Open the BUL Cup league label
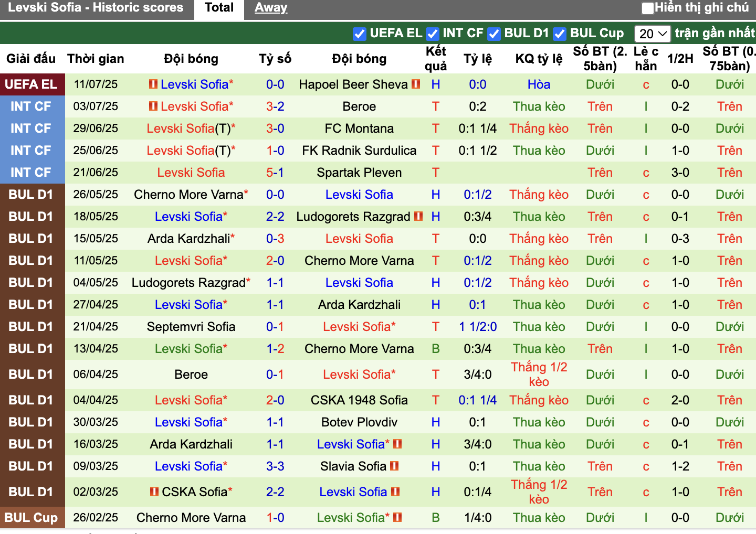 [31, 518]
